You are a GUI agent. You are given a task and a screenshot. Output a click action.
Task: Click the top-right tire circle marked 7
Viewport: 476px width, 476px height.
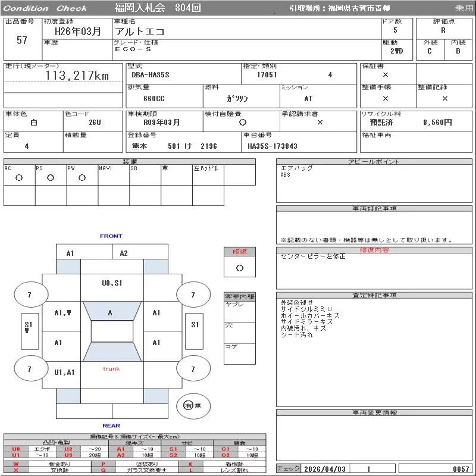click(193, 295)
